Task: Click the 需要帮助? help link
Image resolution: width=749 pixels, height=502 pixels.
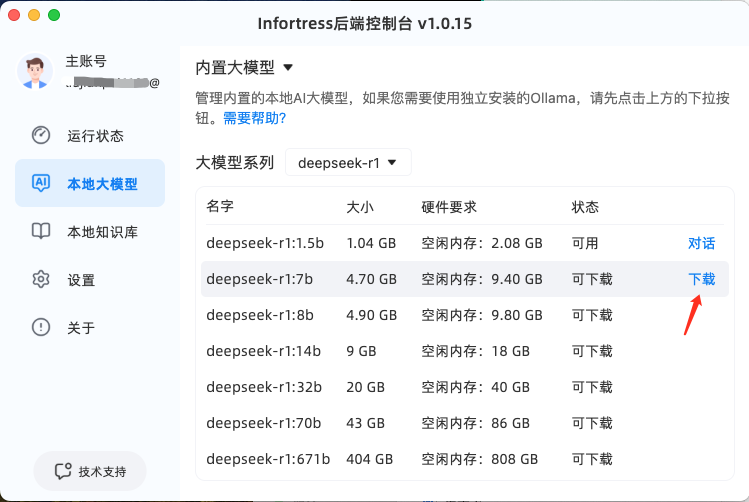Action: pyautogui.click(x=254, y=118)
